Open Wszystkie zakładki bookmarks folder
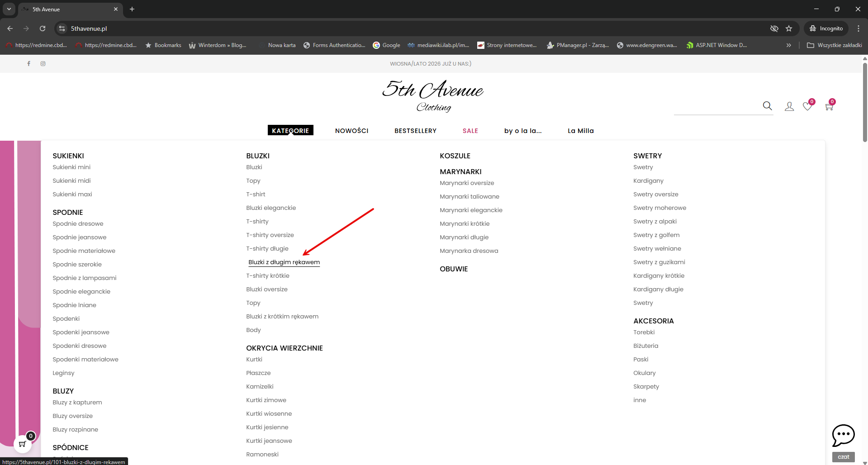This screenshot has height=465, width=868. 835,45
